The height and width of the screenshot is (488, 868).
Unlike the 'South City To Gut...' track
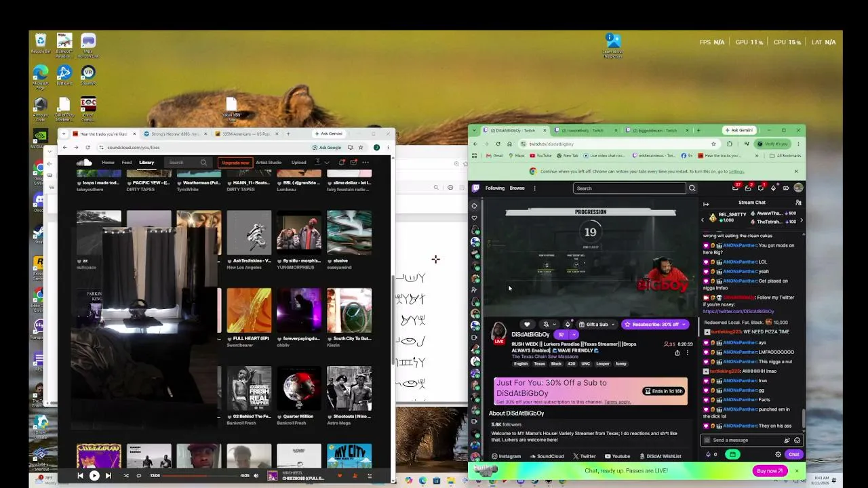point(330,338)
